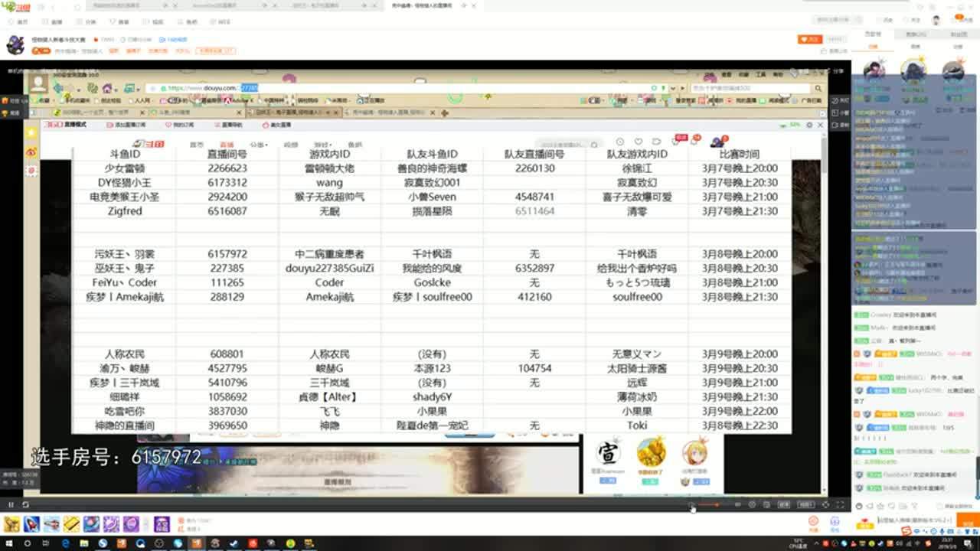Follow the streamer with the orange 关注 button
Viewport: 980px width, 551px height.
click(x=809, y=39)
